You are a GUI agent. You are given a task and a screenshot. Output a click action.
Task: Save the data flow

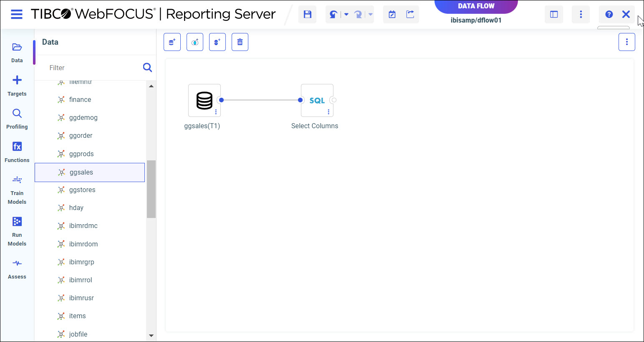(x=308, y=15)
